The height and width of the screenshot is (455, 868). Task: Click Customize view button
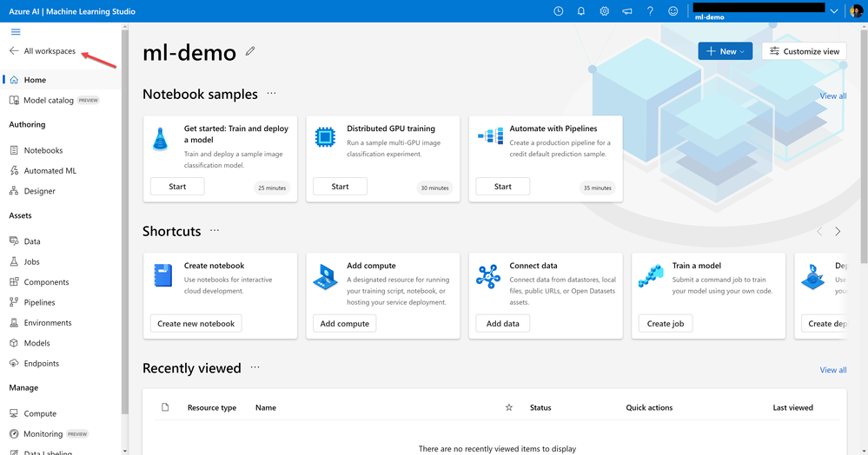805,51
